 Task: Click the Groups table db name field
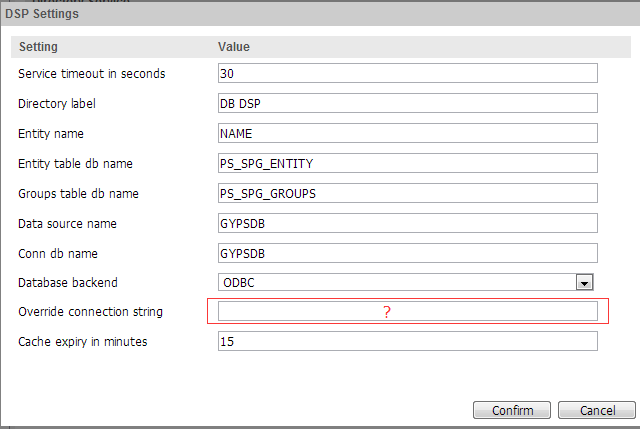(407, 193)
